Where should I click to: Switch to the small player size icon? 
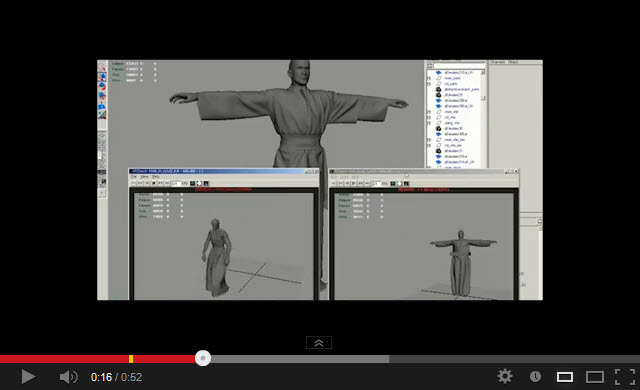click(565, 377)
